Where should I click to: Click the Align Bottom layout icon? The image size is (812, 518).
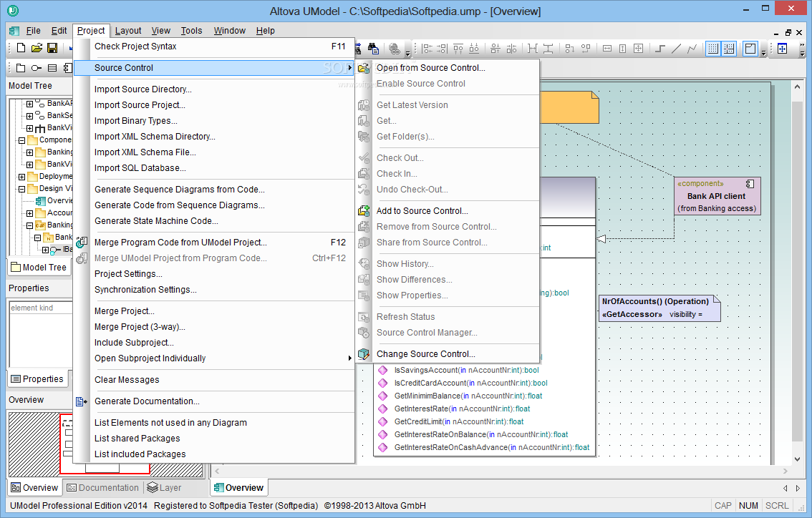(474, 49)
